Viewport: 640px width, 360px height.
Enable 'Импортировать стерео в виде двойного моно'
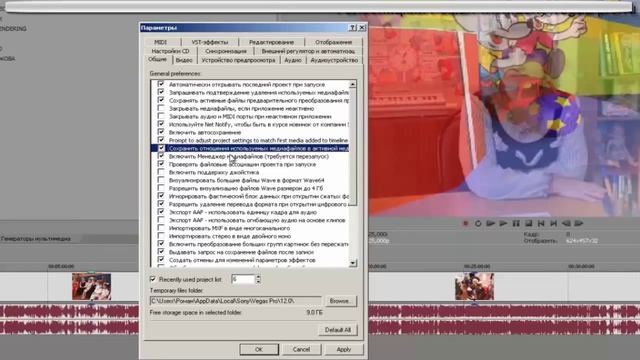point(161,236)
